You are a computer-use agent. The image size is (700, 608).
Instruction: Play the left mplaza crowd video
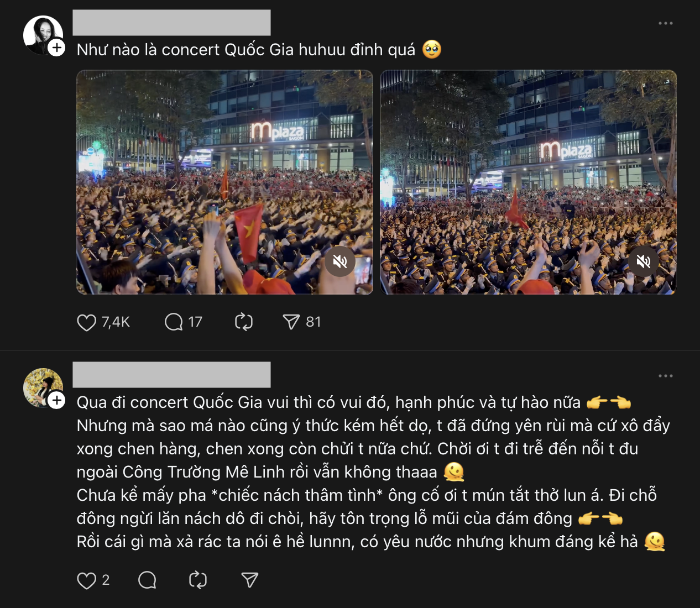224,182
